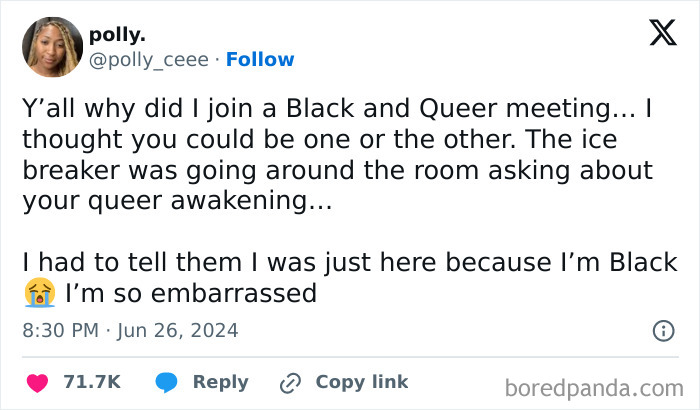This screenshot has width=700, height=410.
Task: Open the 8:30 PM timestamp link
Action: [62, 330]
